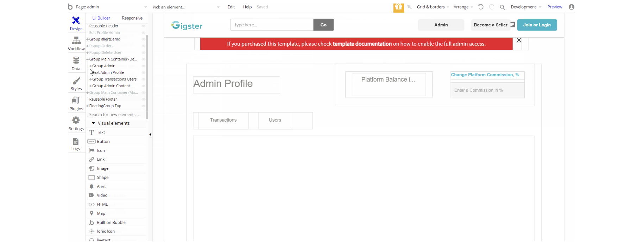
Task: Expand the Group allertDemo tree node
Action: click(x=88, y=39)
